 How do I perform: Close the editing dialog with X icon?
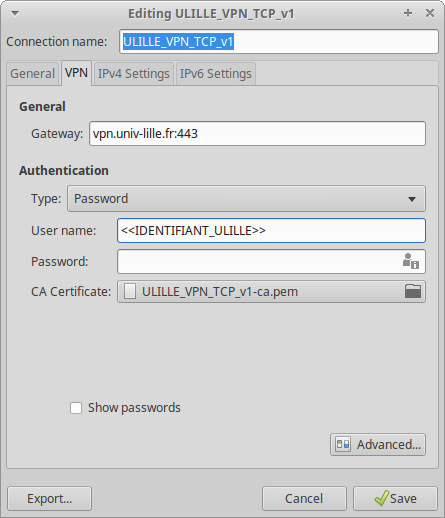pyautogui.click(x=430, y=13)
